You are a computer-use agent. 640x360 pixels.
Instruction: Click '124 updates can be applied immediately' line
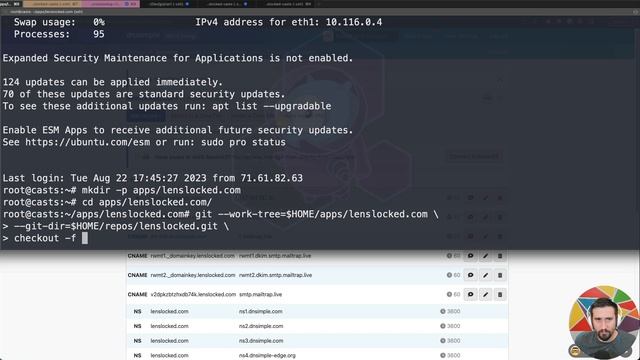(x=113, y=82)
